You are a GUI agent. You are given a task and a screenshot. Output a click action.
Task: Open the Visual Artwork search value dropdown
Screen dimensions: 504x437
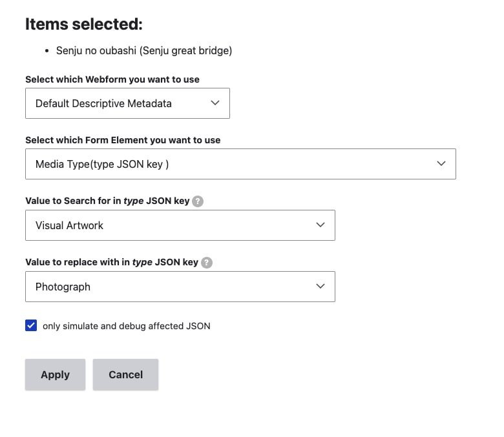click(x=180, y=225)
